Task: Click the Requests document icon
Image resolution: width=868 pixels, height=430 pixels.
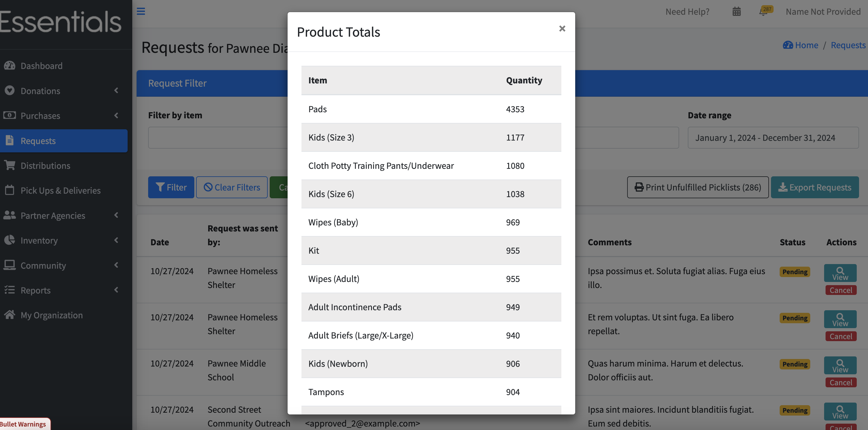Action: click(x=10, y=141)
